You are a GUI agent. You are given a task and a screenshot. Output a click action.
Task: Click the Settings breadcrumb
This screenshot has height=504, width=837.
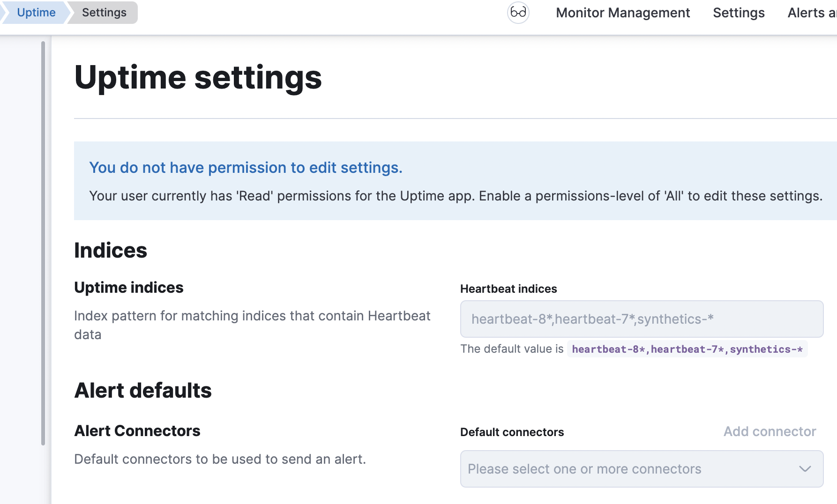[x=104, y=13]
